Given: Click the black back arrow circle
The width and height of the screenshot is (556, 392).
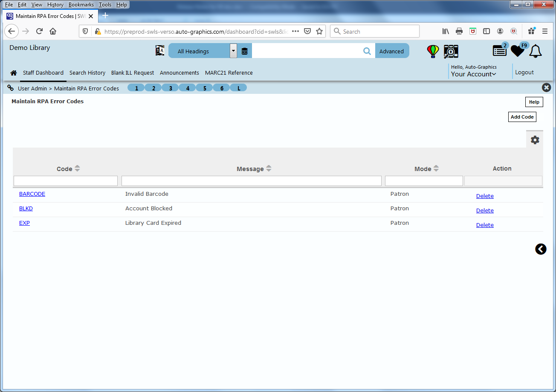Looking at the screenshot, I should tap(541, 249).
